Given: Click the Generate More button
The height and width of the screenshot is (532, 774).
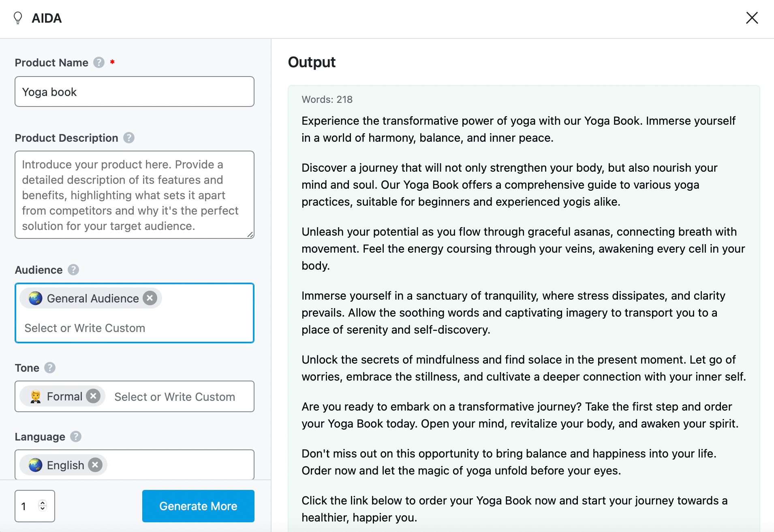Looking at the screenshot, I should coord(198,506).
